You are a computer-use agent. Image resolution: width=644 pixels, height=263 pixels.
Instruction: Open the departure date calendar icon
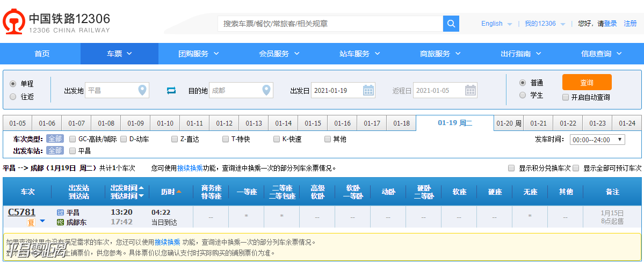tap(369, 90)
